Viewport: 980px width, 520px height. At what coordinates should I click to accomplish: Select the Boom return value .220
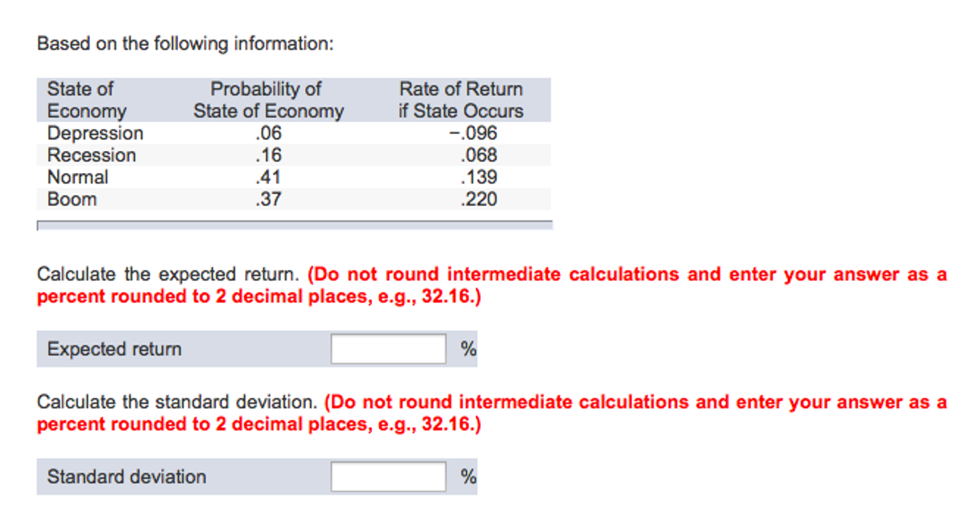[479, 199]
